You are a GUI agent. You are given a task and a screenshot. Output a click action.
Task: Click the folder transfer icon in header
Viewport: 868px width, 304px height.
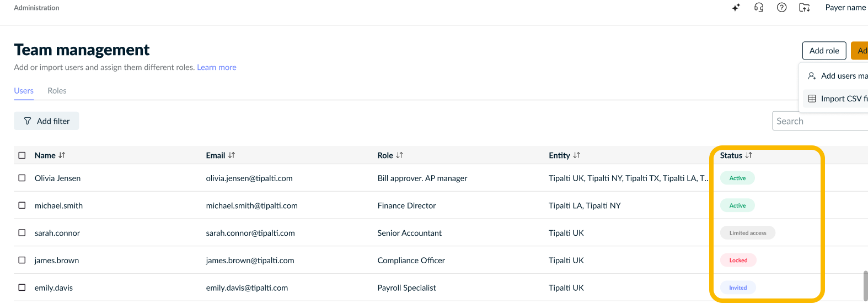pos(805,8)
